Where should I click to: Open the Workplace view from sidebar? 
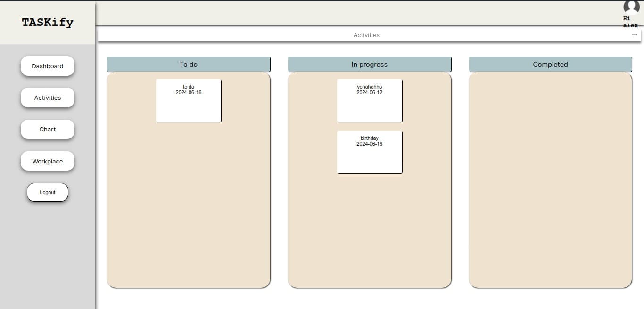click(47, 161)
